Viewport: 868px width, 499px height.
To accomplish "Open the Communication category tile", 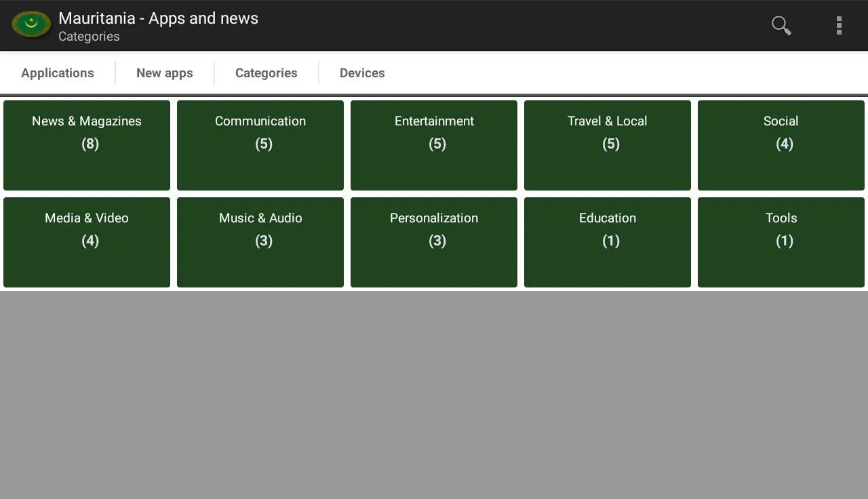I will click(260, 145).
